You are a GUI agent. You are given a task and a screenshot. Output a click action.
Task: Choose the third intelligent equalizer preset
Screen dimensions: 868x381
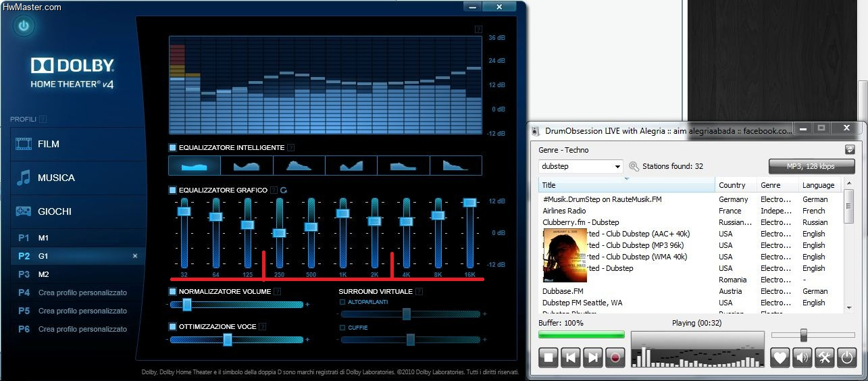[x=299, y=166]
